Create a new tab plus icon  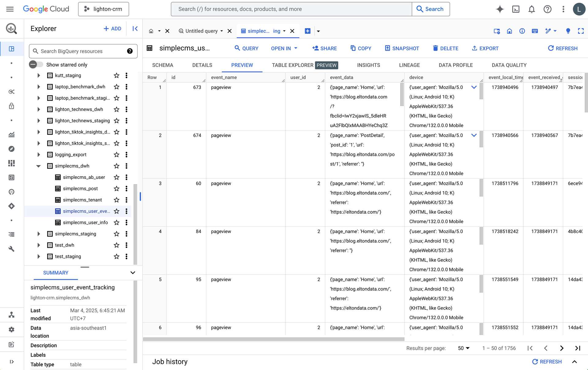pos(308,31)
